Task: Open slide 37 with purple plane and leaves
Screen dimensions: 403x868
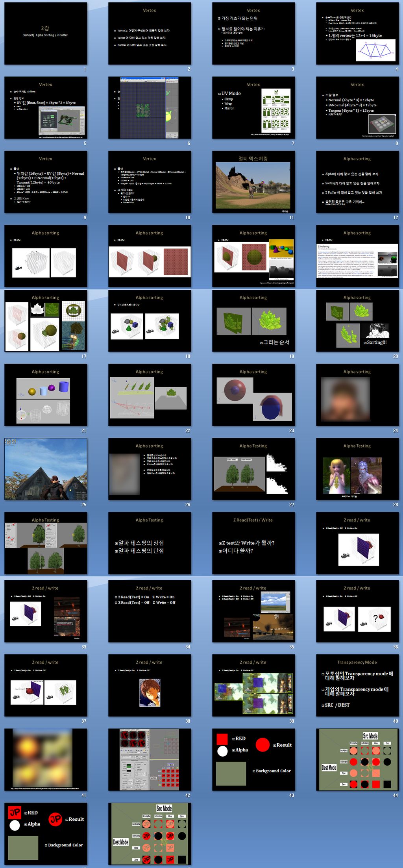Action: coord(46,685)
